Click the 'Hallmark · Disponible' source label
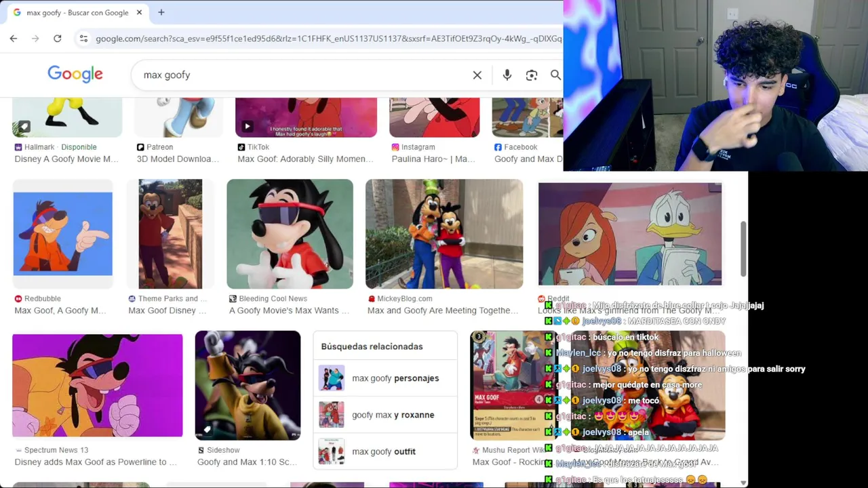The height and width of the screenshot is (488, 868). click(x=60, y=147)
